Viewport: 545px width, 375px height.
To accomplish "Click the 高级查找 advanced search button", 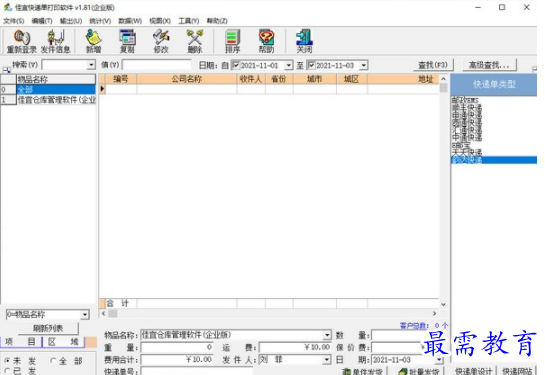I will pyautogui.click(x=489, y=65).
